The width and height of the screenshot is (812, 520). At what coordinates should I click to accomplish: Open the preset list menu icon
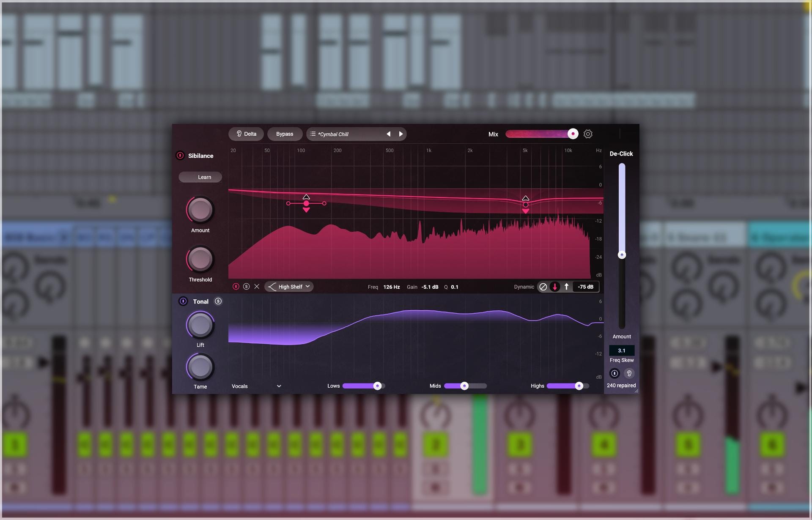click(x=313, y=134)
